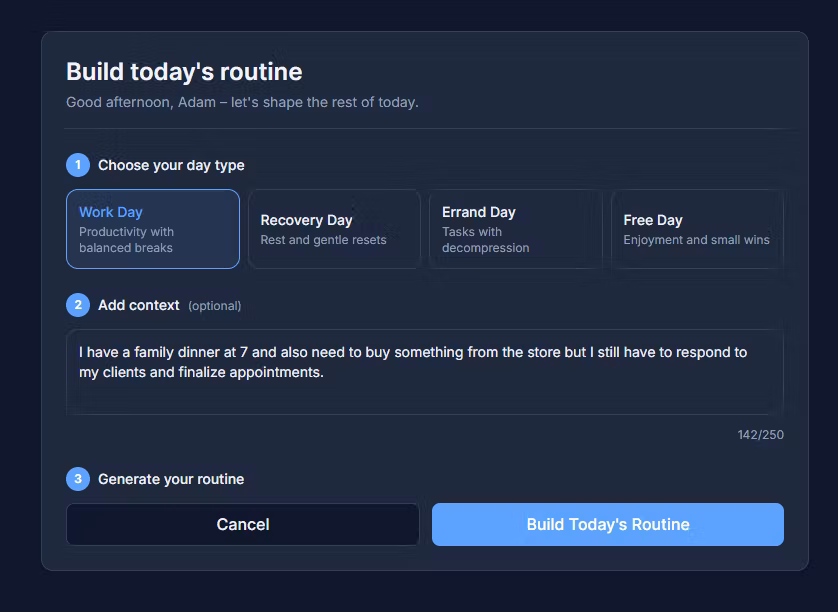
Task: Click the step 2 number badge
Action: 78,305
